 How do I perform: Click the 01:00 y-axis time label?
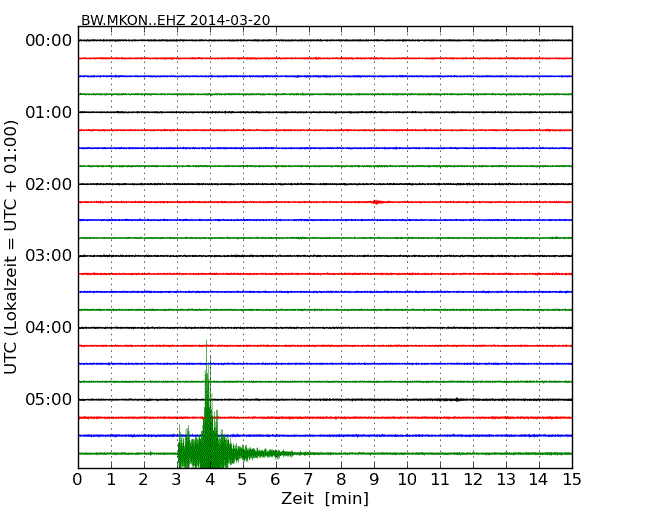[49, 112]
